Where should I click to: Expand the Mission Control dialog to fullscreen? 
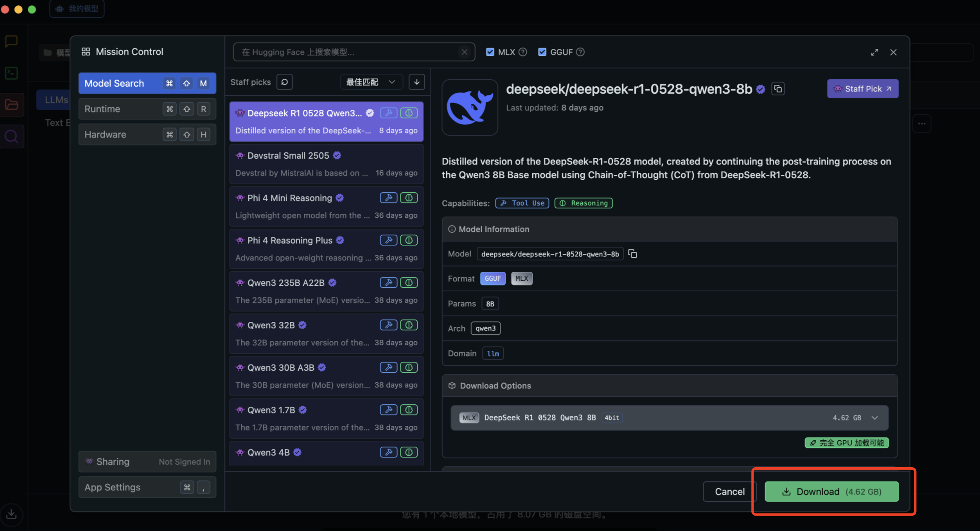click(874, 52)
